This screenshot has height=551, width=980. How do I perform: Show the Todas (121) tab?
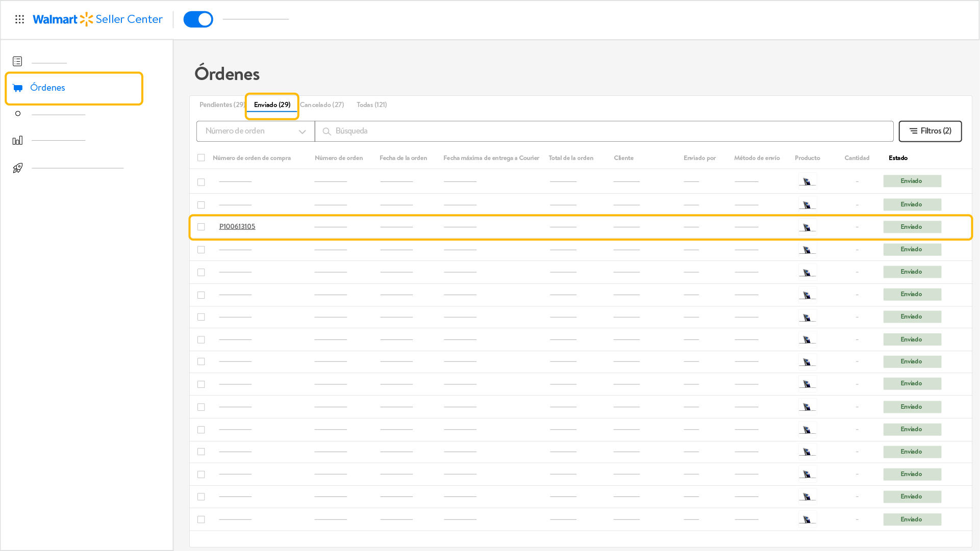click(372, 104)
